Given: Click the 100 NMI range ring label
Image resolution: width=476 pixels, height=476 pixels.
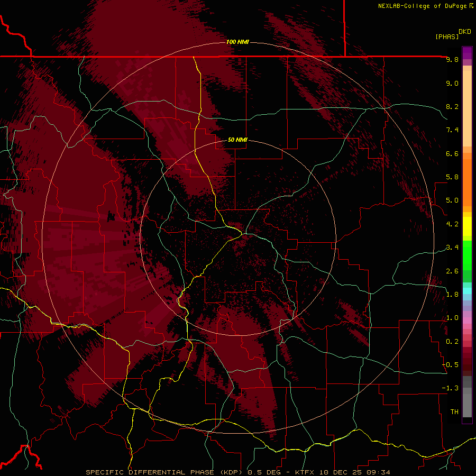Looking at the screenshot, I should pos(237,42).
